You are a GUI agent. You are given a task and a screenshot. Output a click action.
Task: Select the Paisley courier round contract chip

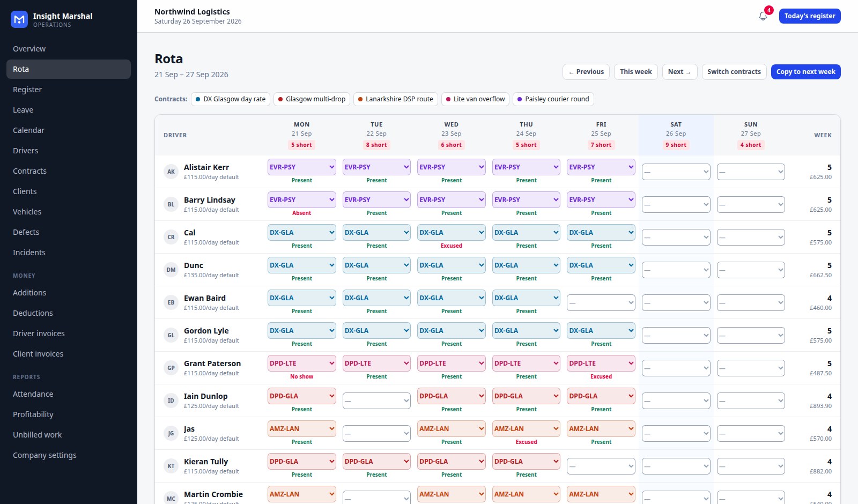pyautogui.click(x=553, y=99)
